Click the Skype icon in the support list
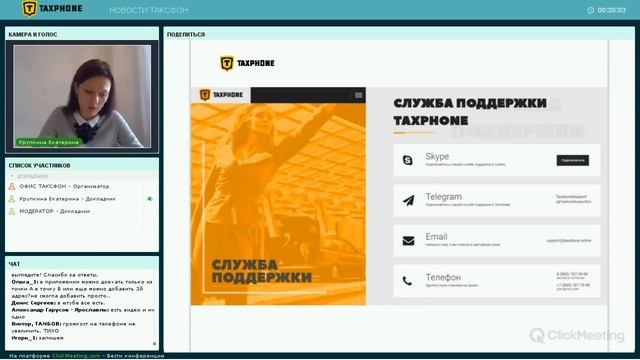The height and width of the screenshot is (360, 640). (x=408, y=160)
